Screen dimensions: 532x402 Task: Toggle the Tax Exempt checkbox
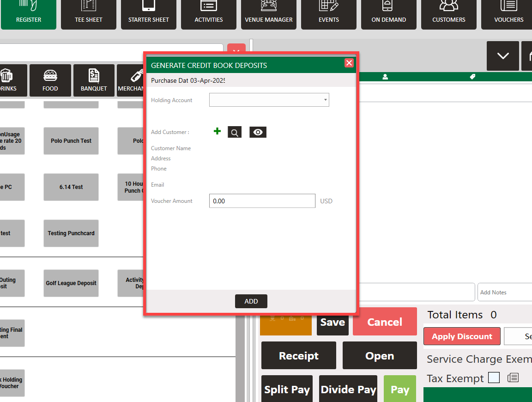(x=494, y=378)
